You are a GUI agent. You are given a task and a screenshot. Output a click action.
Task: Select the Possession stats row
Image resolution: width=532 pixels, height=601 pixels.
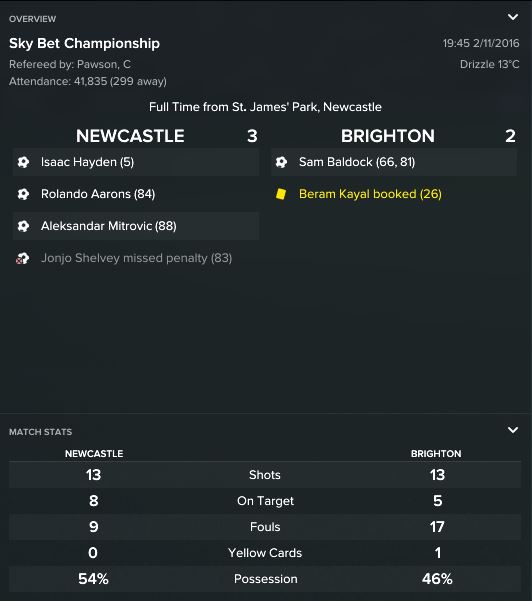pyautogui.click(x=265, y=579)
